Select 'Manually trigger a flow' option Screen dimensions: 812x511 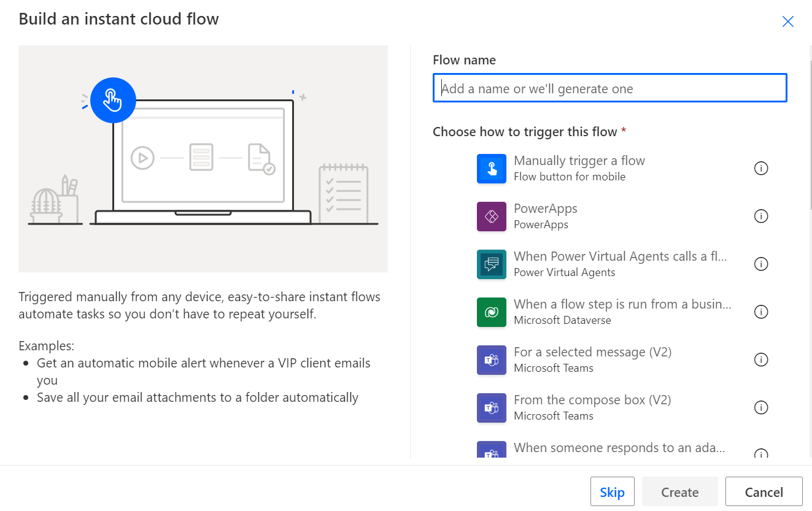pyautogui.click(x=579, y=161)
